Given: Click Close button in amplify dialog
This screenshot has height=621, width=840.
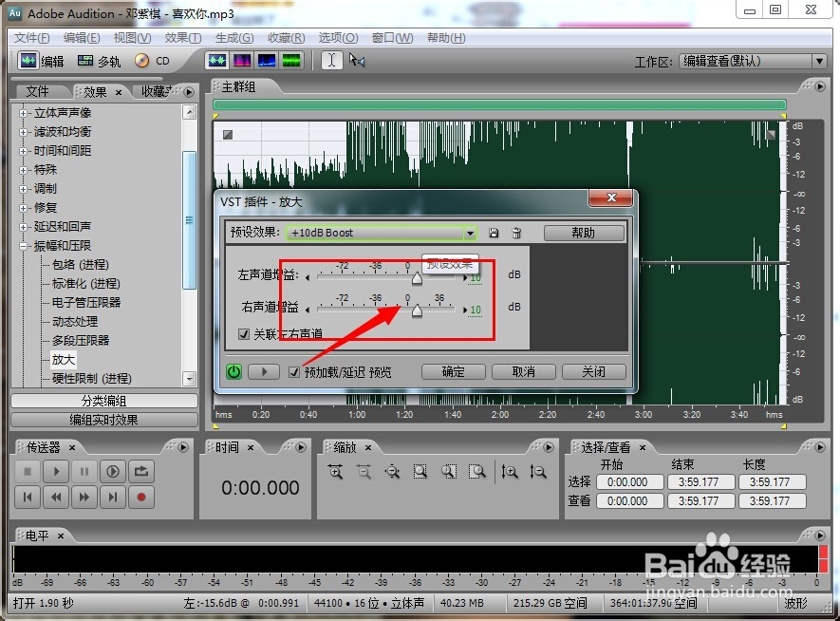Looking at the screenshot, I should click(x=593, y=371).
